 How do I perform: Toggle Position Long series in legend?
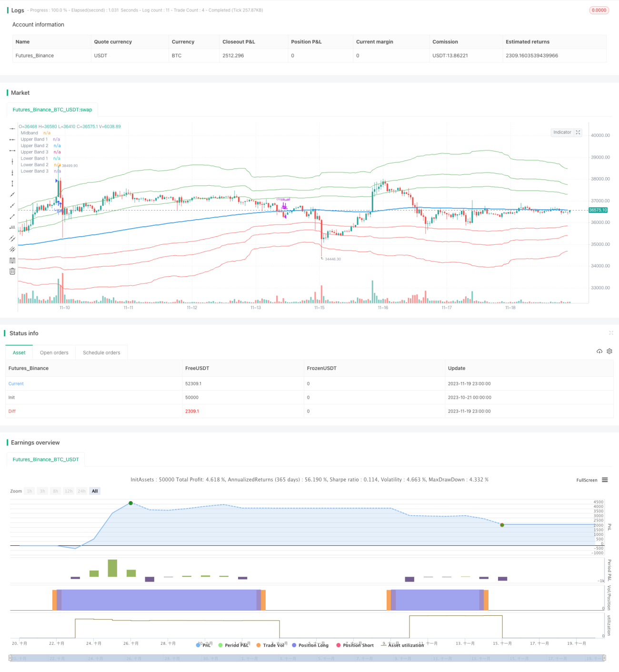point(310,645)
